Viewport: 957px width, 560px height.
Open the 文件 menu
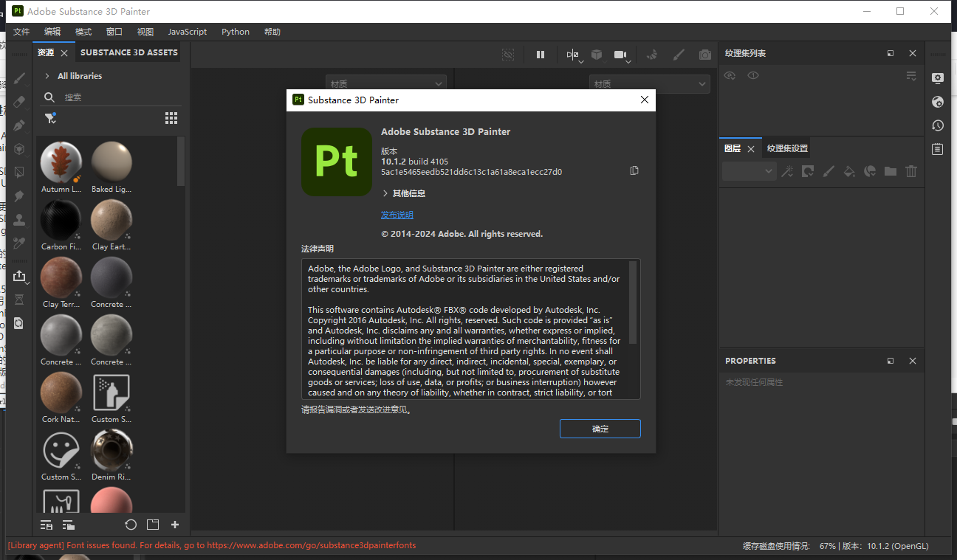point(21,32)
